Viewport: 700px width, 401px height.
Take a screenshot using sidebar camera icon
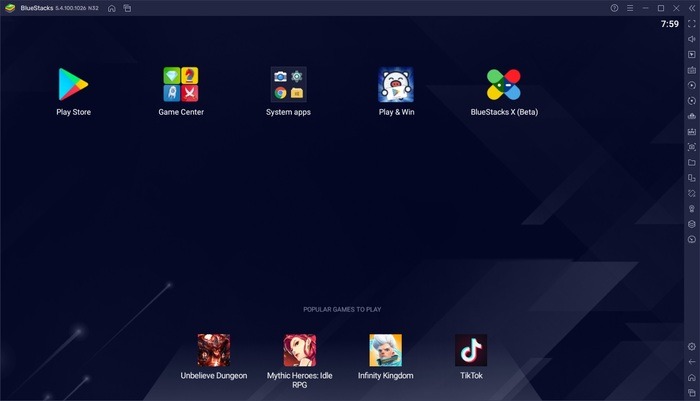(x=692, y=147)
